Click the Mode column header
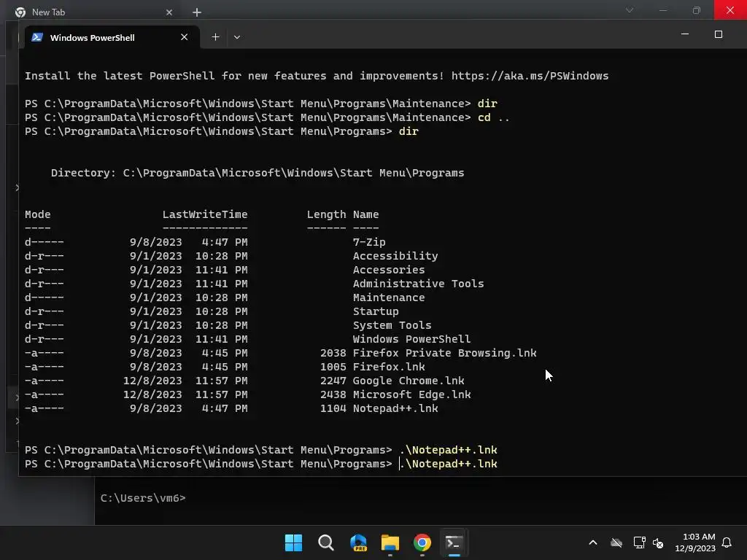 click(38, 214)
